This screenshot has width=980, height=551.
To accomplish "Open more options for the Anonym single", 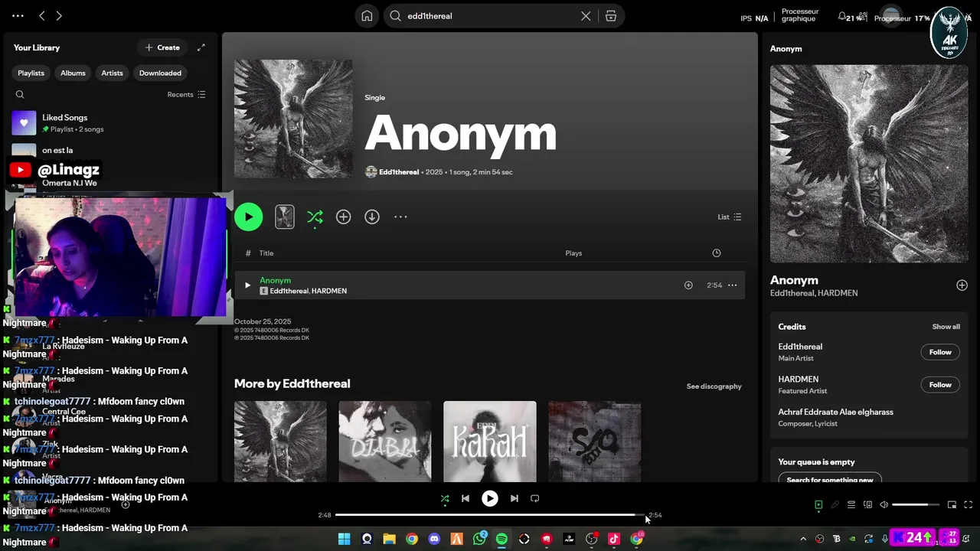I will tap(400, 217).
